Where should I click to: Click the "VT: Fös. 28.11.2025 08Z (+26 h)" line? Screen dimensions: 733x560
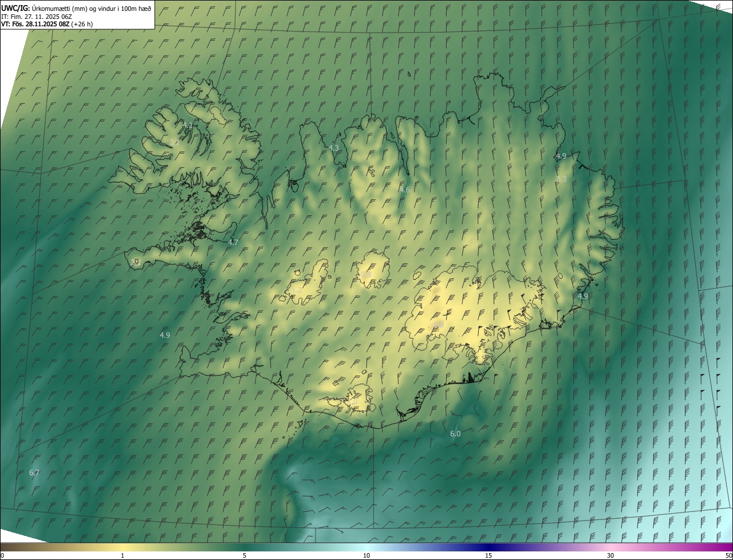[x=47, y=24]
